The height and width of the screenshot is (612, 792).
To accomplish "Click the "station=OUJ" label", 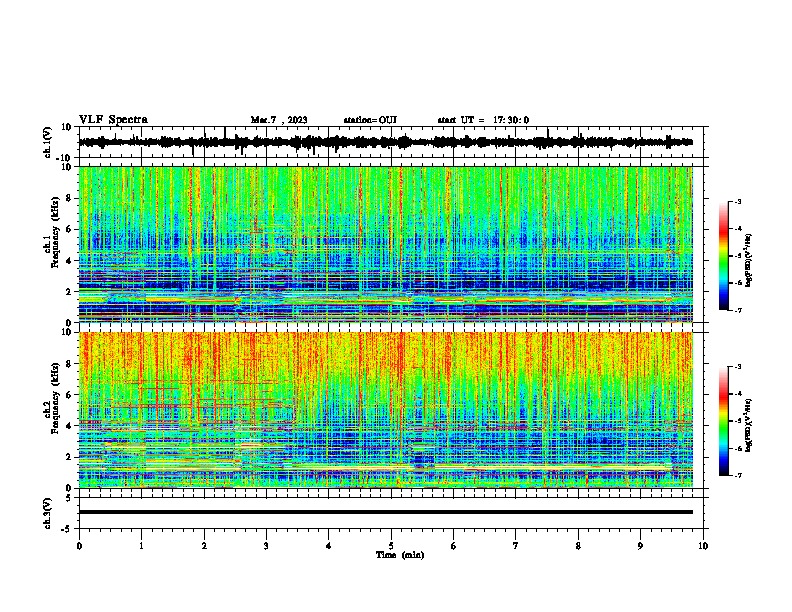I will pyautogui.click(x=370, y=120).
